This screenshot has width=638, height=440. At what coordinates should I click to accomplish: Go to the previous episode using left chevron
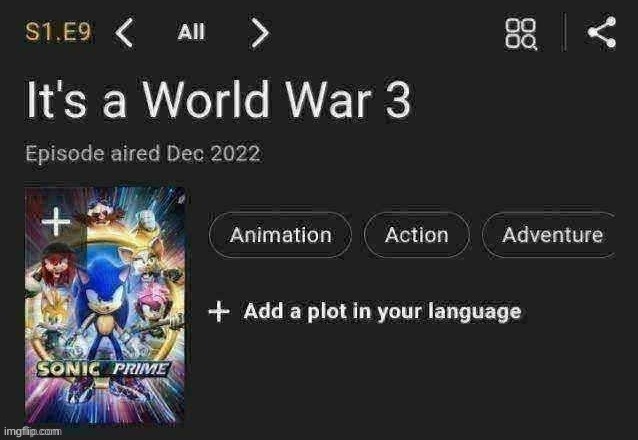pyautogui.click(x=124, y=32)
